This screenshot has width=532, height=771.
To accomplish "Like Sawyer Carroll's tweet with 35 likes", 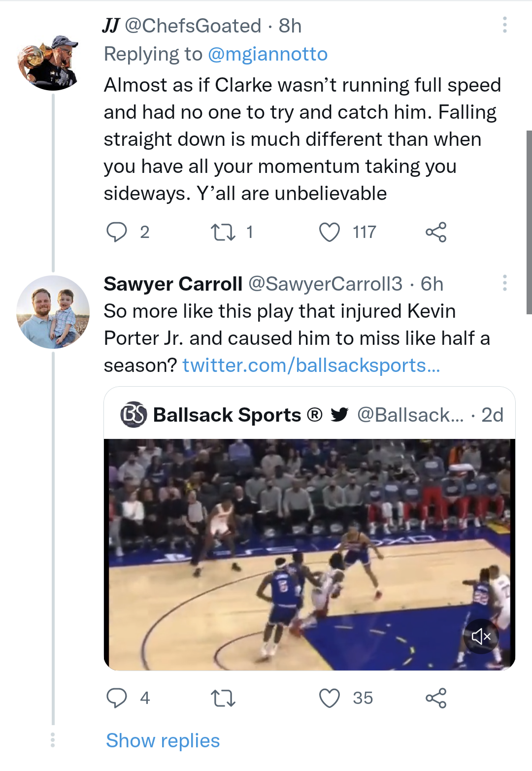I will pos(330,698).
